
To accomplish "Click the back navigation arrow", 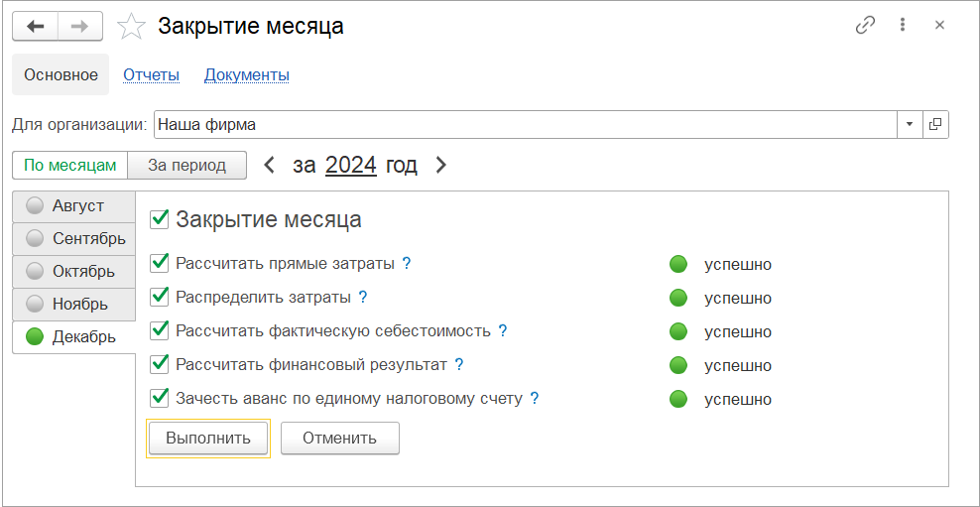I will coord(35,26).
